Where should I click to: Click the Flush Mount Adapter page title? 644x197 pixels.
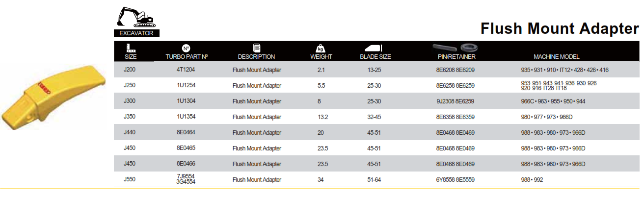[x=560, y=28]
